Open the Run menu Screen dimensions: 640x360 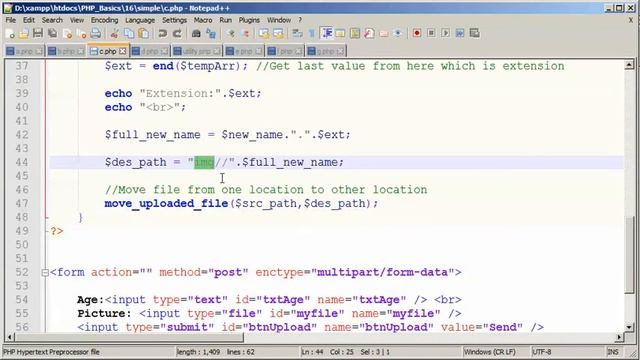[225, 20]
